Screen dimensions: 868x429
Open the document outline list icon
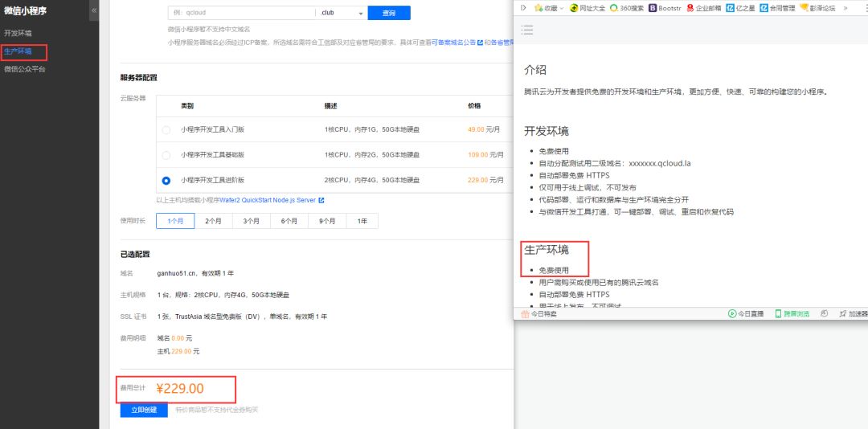(x=527, y=30)
